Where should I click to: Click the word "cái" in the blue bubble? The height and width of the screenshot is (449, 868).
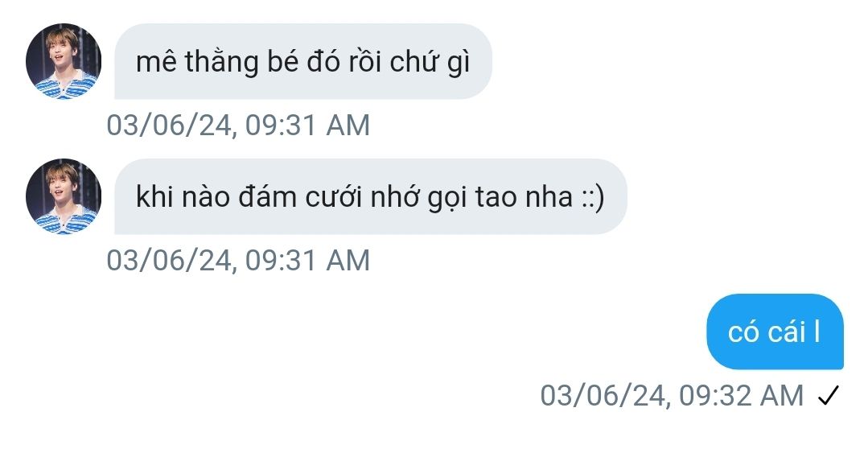point(786,332)
